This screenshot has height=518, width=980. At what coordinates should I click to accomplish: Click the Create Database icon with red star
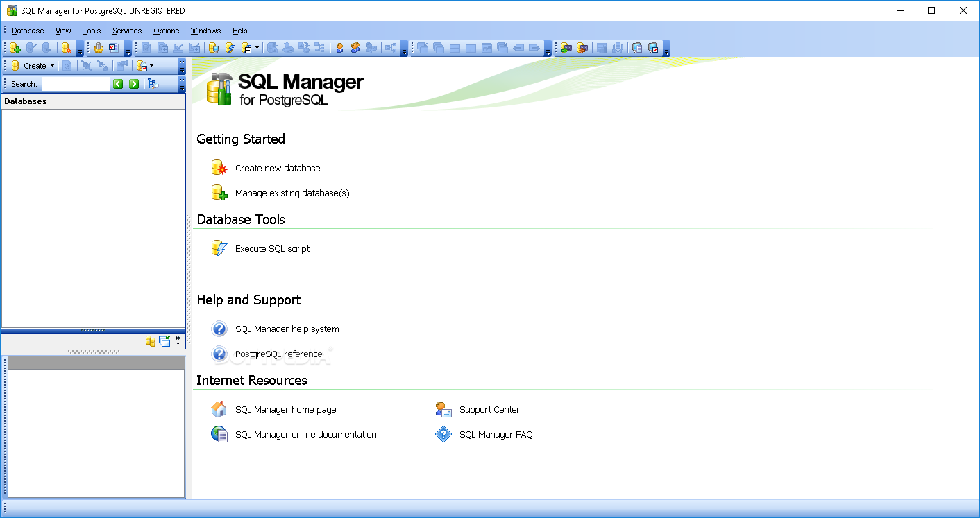(66, 48)
